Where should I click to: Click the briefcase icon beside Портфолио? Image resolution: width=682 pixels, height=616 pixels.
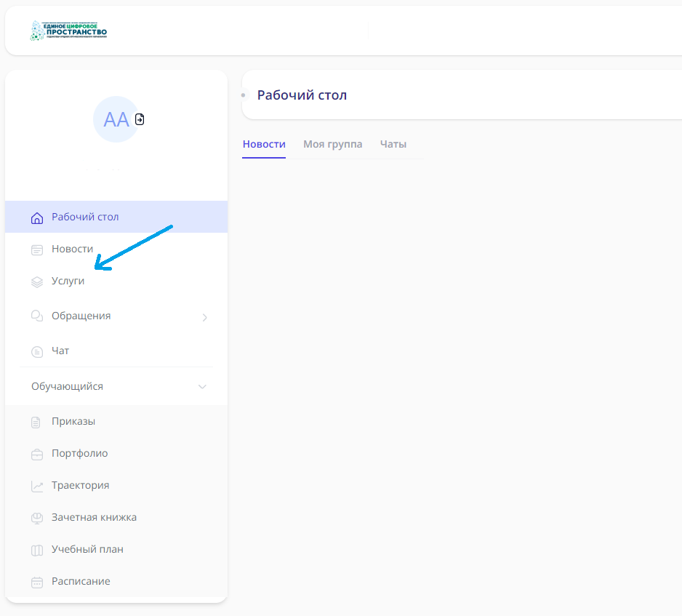(x=37, y=454)
